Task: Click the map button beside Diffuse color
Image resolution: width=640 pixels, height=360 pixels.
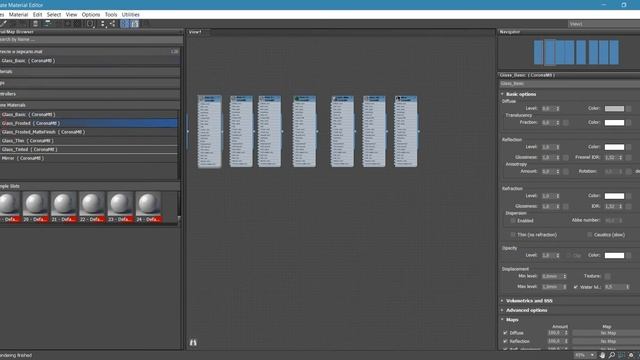Action: coord(629,109)
